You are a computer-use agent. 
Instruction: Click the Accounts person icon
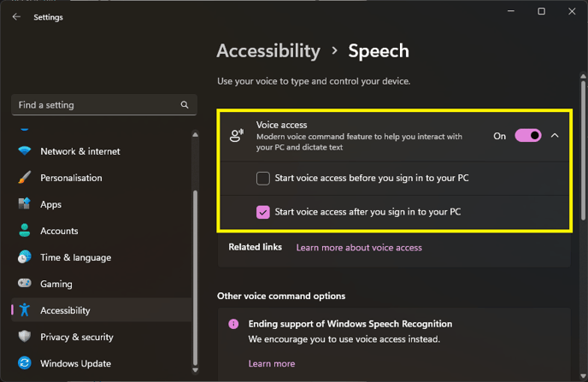[25, 230]
